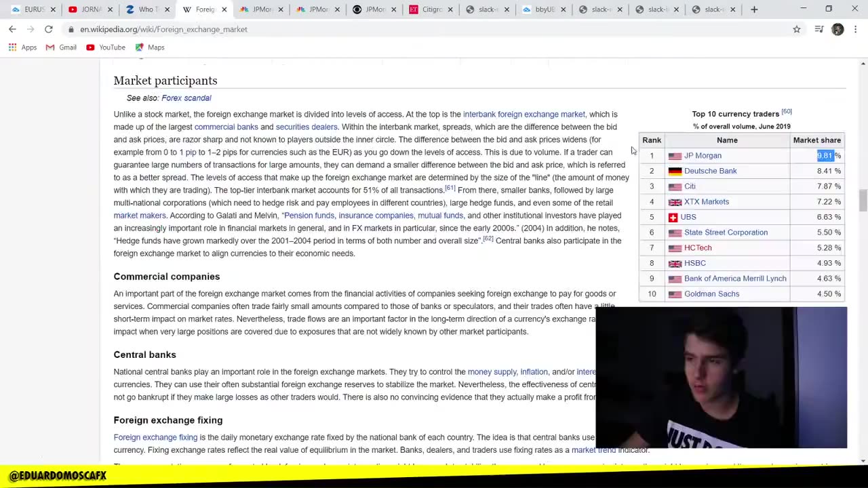Screen dimensions: 868x488
Task: Open the Forex scandal link
Action: coord(186,98)
